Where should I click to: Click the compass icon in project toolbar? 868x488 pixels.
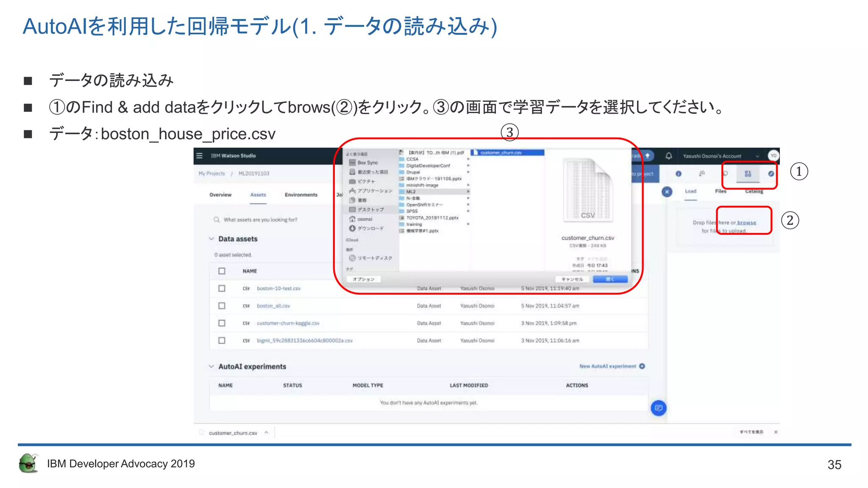[x=771, y=174]
